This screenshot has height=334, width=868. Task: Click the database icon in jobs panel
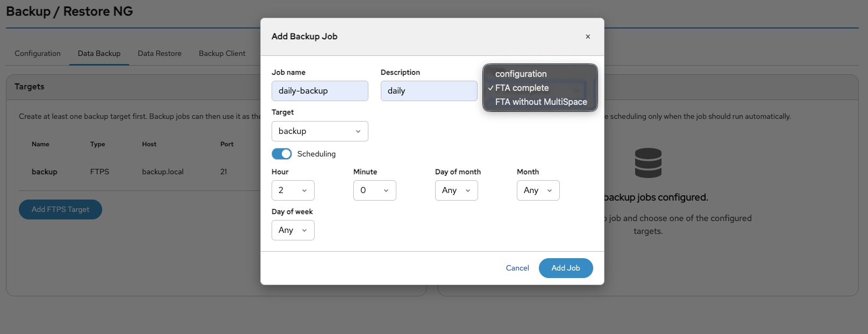click(648, 163)
